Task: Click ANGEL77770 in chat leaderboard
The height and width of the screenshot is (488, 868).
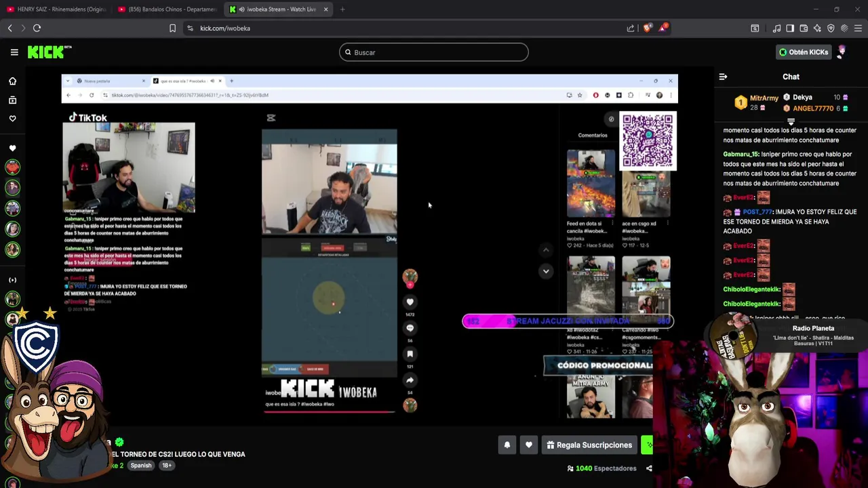Action: click(813, 108)
